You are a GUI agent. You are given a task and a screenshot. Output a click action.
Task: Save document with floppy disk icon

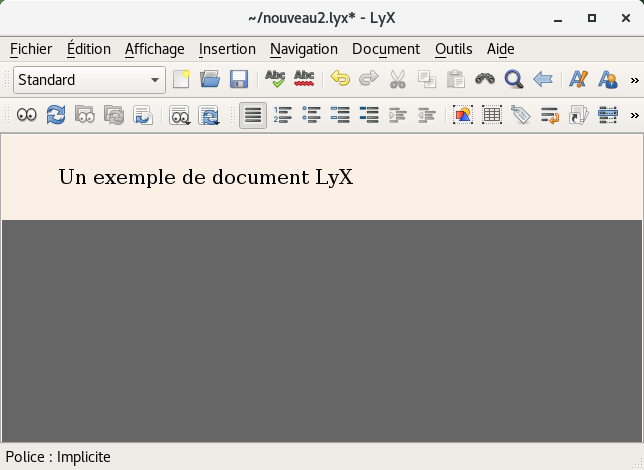pyautogui.click(x=239, y=79)
